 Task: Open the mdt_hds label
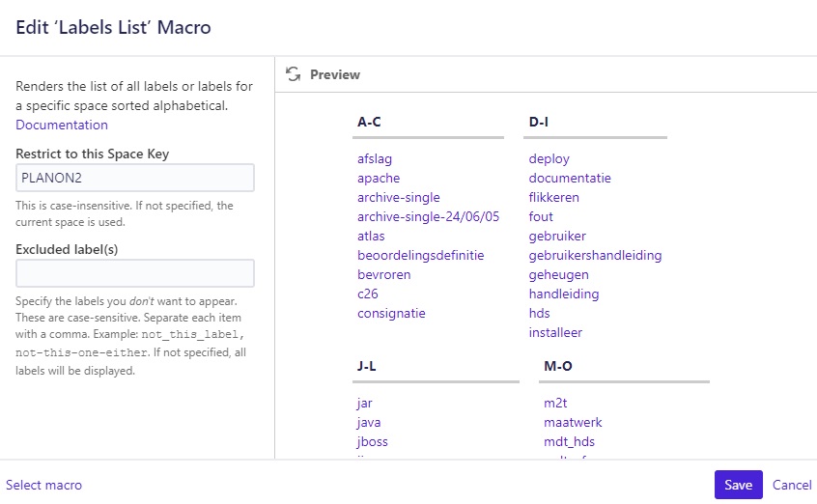[570, 442]
